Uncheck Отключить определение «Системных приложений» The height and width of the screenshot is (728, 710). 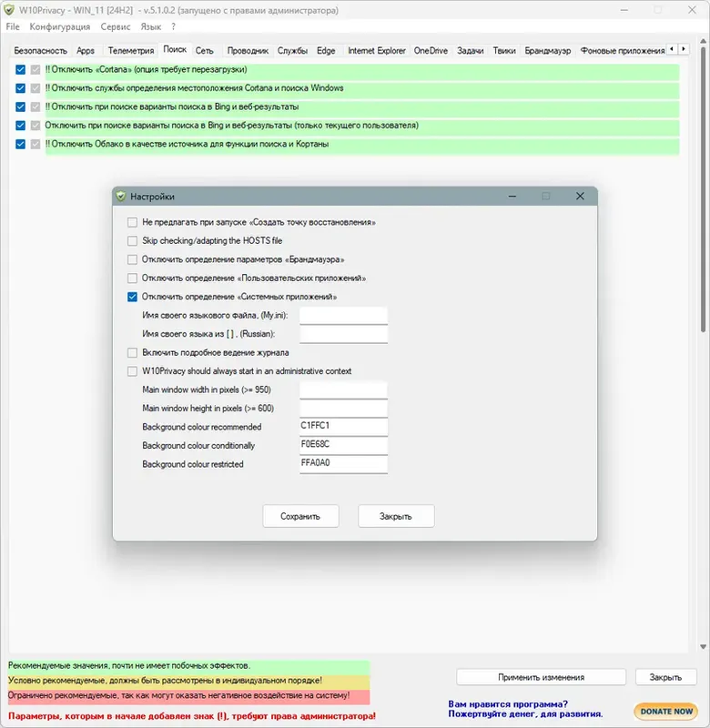(132, 297)
